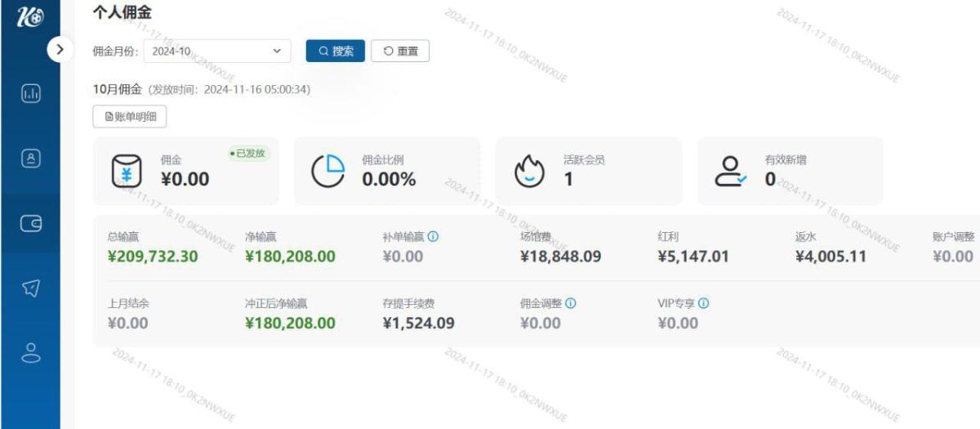
Task: Click the 有效新增 user check icon
Action: point(731,172)
